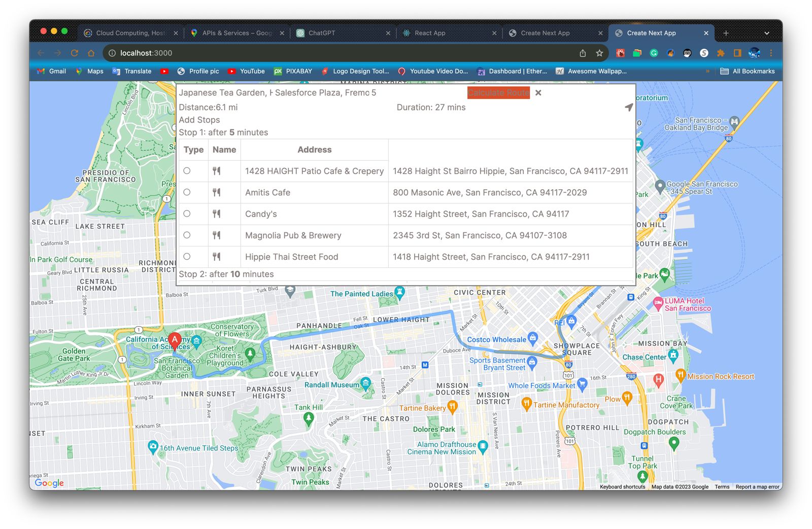The height and width of the screenshot is (529, 812).
Task: Click the restaurant icon in the 1428 HAIGHT Patio Cafe row
Action: (217, 171)
